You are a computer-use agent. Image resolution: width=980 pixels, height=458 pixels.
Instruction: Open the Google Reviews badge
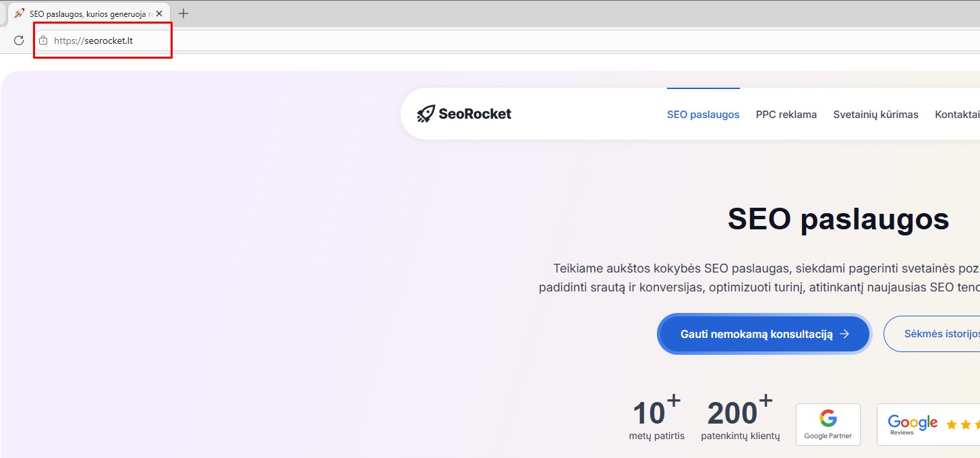point(912,424)
